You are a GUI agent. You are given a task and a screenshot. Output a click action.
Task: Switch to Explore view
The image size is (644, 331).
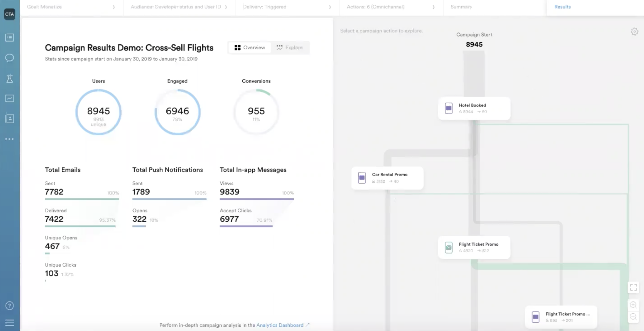pyautogui.click(x=290, y=48)
